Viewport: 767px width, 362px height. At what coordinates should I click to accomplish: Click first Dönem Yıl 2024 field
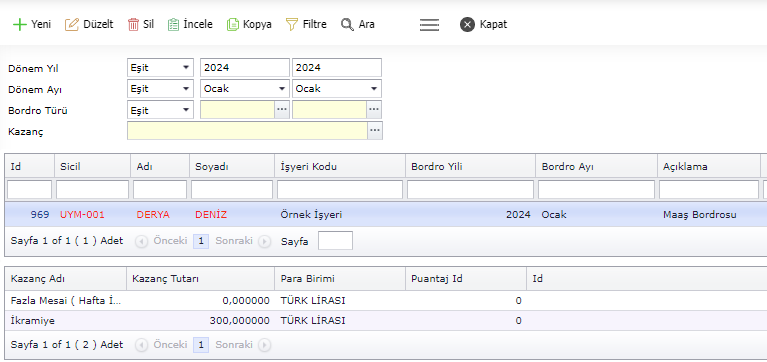[x=245, y=68]
